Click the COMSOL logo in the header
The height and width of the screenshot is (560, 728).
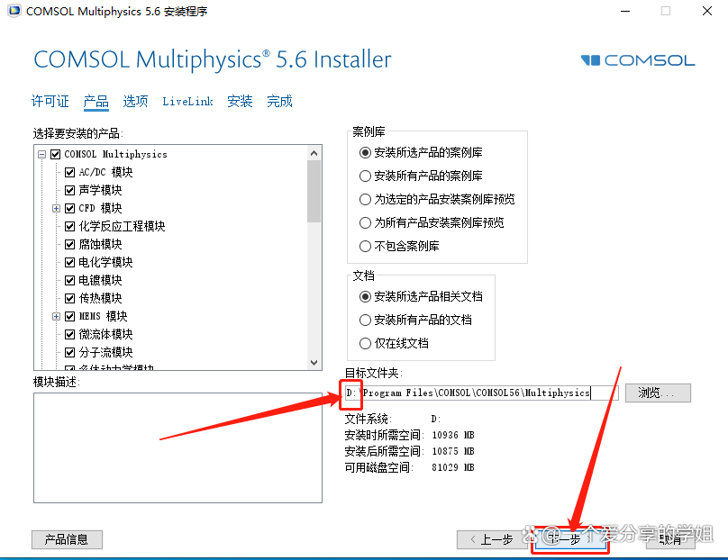click(638, 60)
